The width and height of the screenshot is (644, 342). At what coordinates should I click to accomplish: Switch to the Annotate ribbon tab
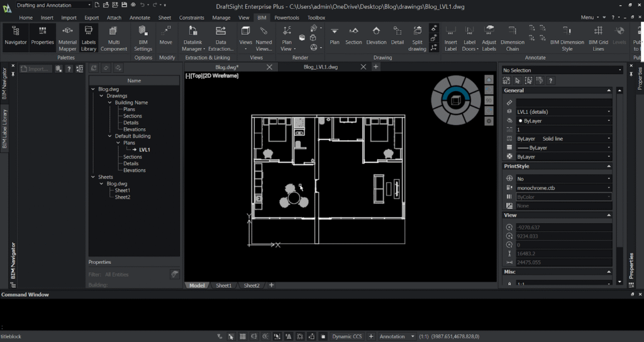tap(140, 18)
